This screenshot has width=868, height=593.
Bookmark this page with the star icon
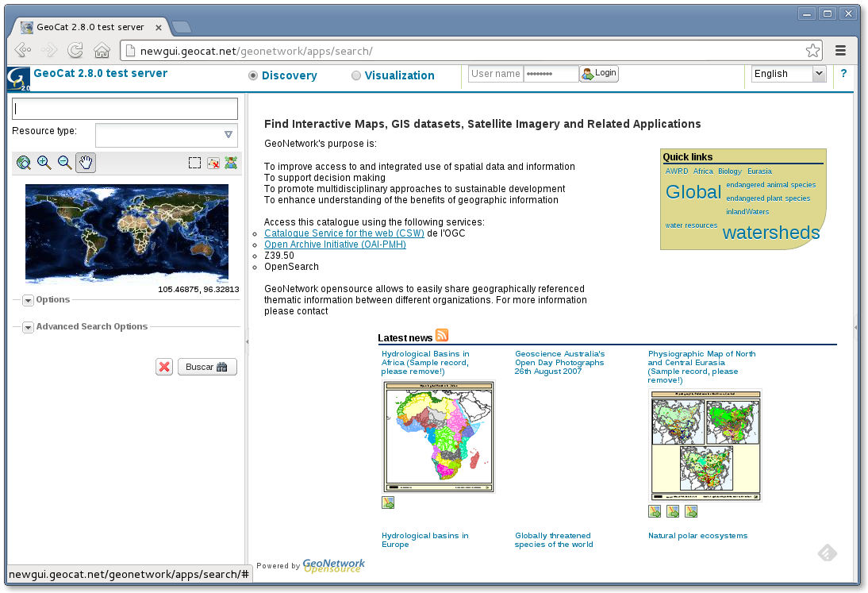812,51
